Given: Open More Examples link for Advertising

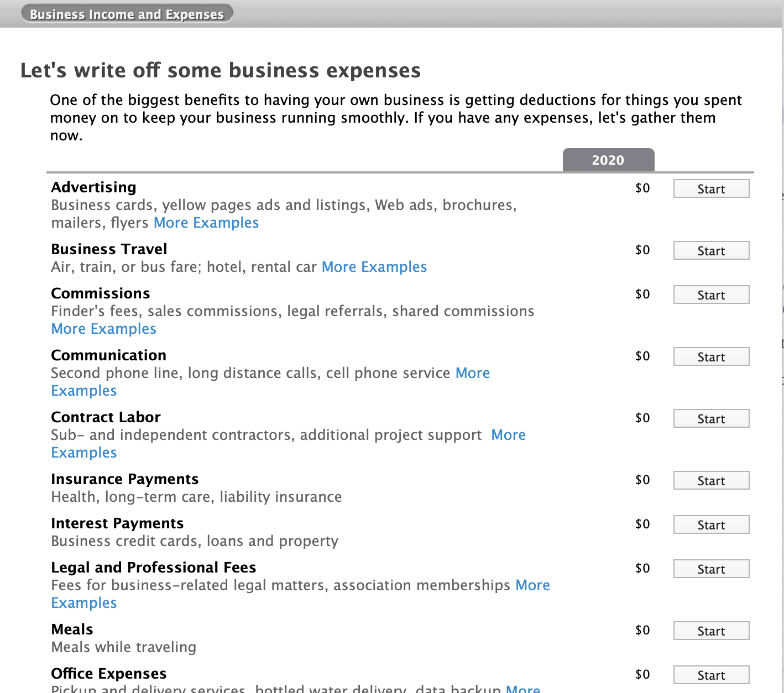Looking at the screenshot, I should tap(206, 223).
